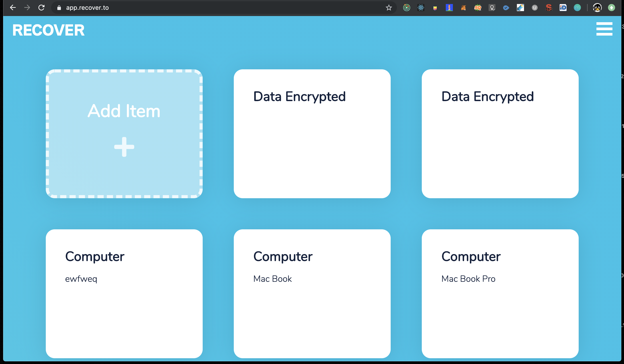Open React Developer Tools extension

tap(421, 8)
